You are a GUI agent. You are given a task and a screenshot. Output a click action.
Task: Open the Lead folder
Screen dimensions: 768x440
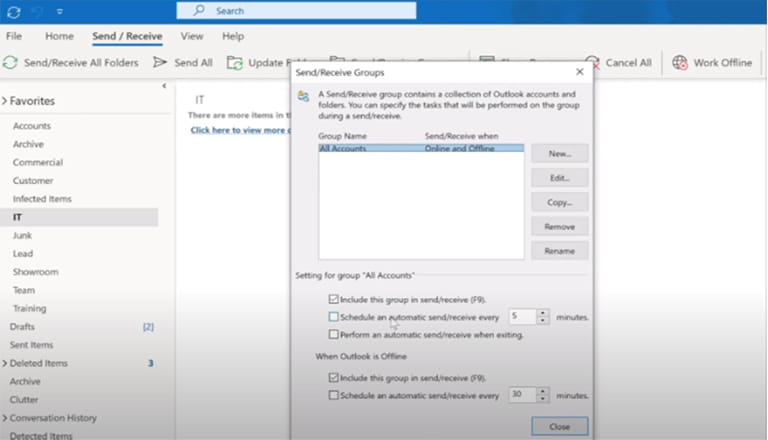click(x=23, y=253)
